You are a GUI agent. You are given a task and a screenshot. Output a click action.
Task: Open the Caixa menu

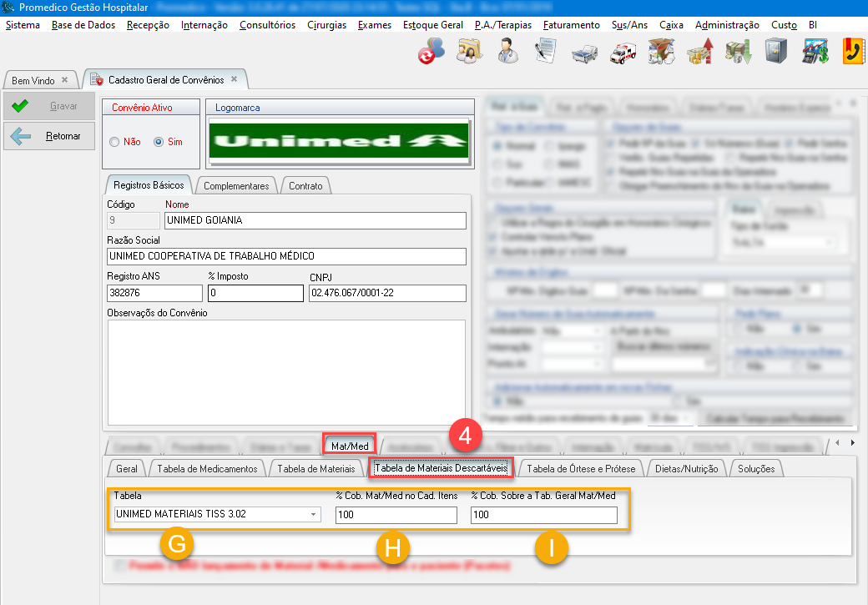point(671,25)
